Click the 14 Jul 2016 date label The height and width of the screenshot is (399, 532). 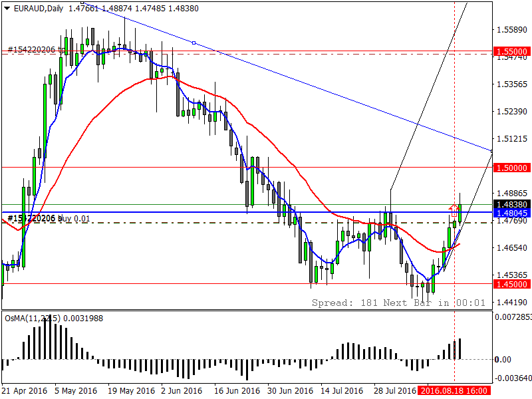pos(342,391)
